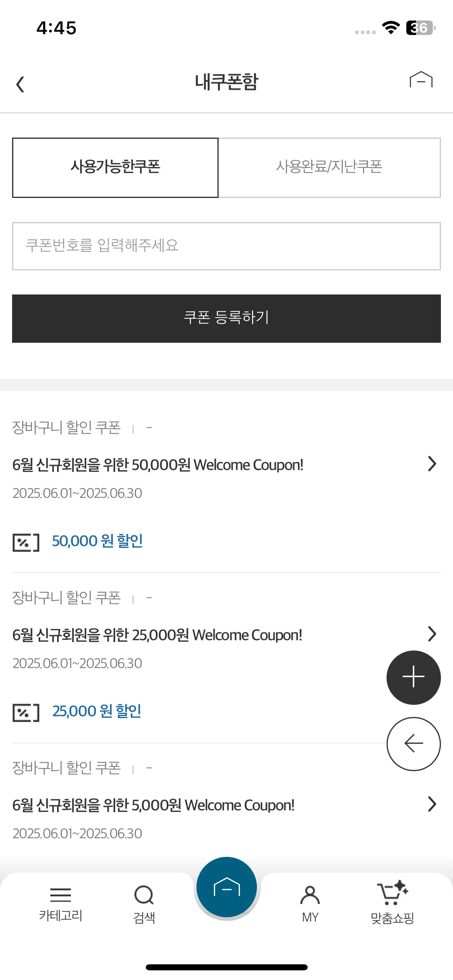
Task: Tap the floating plus button
Action: (x=414, y=677)
